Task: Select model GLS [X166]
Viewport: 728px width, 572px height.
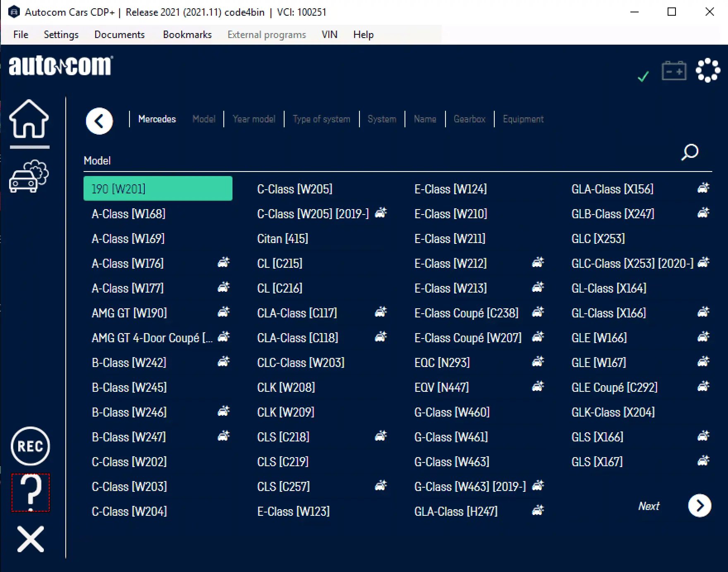Action: pos(598,437)
